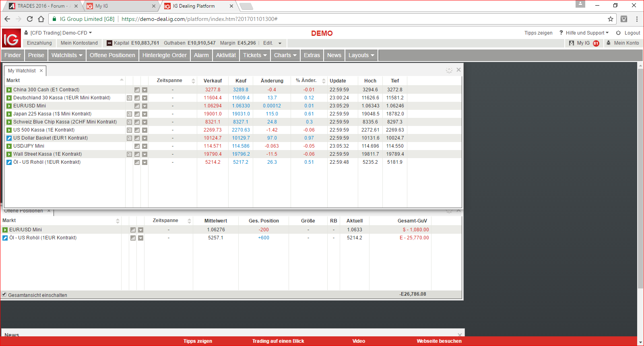The height and width of the screenshot is (346, 644).
Task: Open Layouts dropdown menu
Action: (x=361, y=55)
